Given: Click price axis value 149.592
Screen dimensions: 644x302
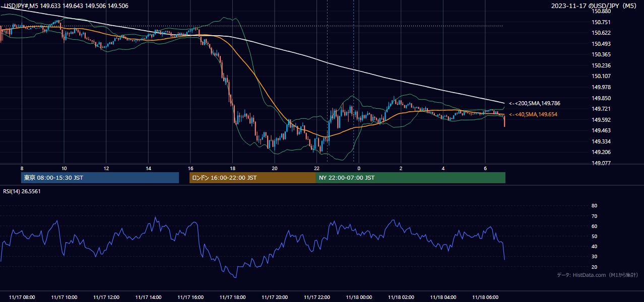Looking at the screenshot, I should [601, 120].
